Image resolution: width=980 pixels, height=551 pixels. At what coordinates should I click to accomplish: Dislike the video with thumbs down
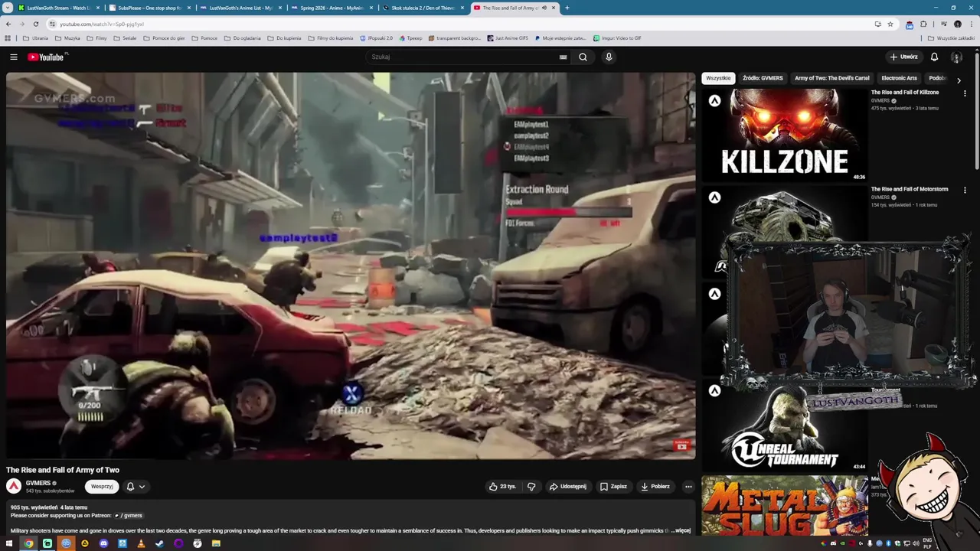531,486
